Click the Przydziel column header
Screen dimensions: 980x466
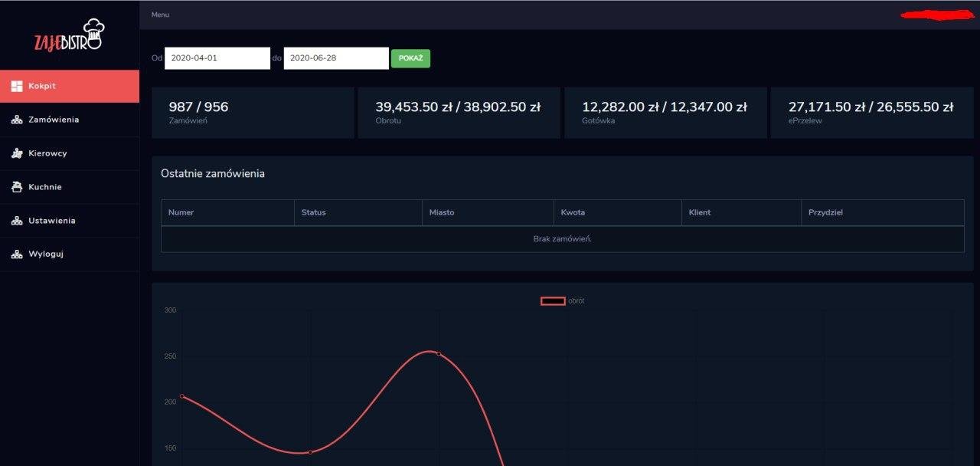pos(825,212)
